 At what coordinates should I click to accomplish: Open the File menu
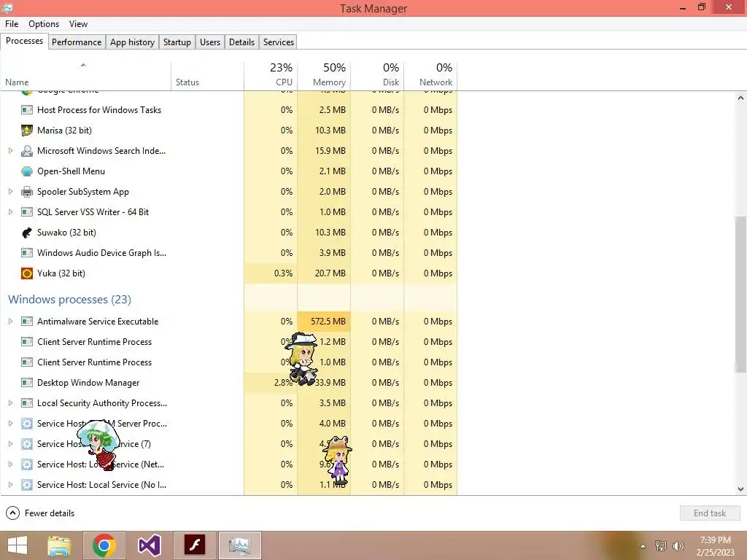click(x=12, y=24)
